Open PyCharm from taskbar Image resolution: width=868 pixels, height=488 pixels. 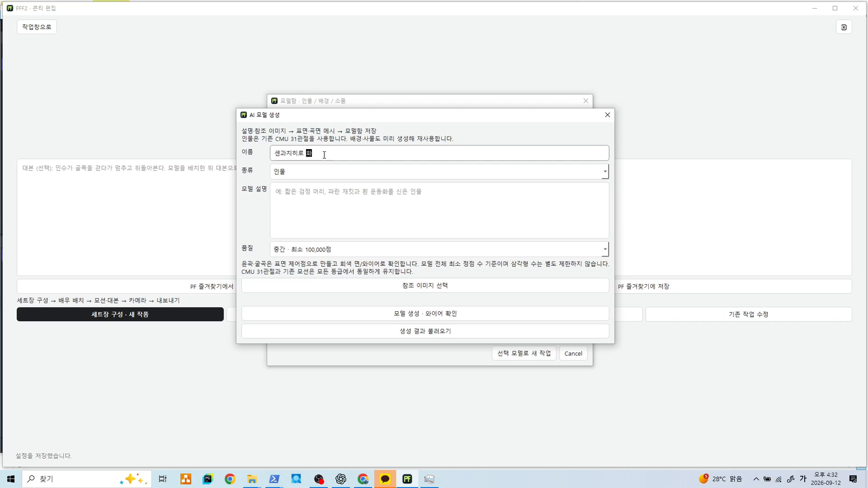pos(208,479)
